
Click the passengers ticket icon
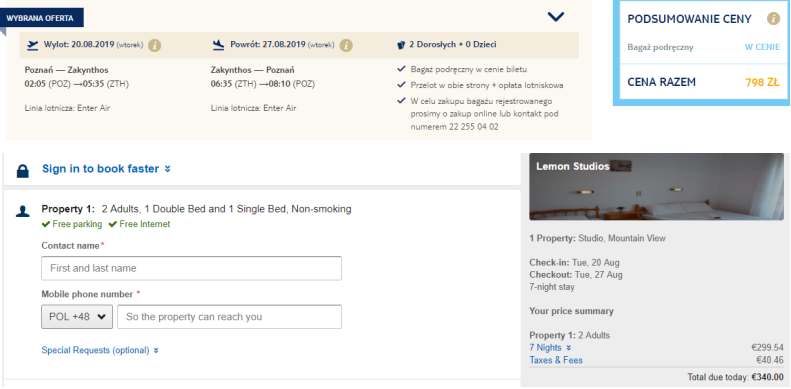[x=402, y=45]
